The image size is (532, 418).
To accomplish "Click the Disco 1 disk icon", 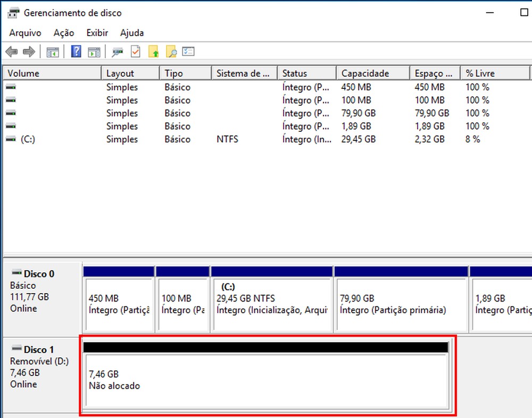I will coord(16,348).
